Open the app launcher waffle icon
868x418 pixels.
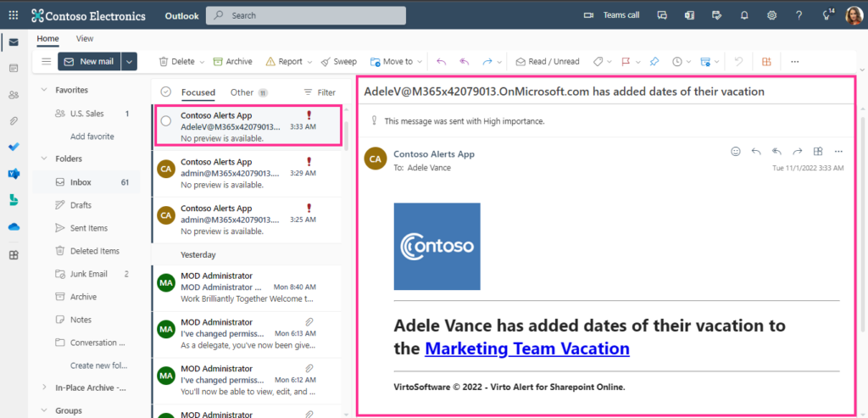[14, 15]
